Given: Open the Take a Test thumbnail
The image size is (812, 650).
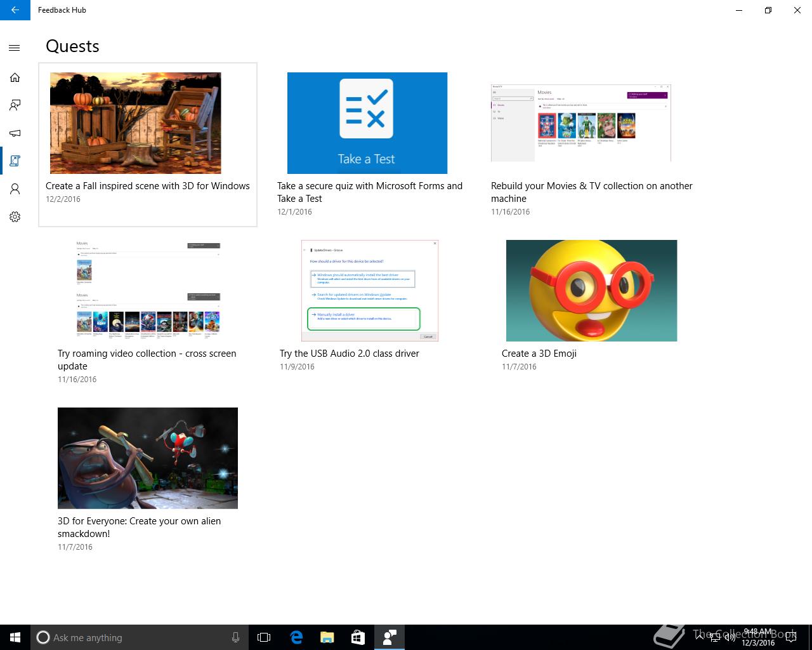Looking at the screenshot, I should (x=367, y=123).
